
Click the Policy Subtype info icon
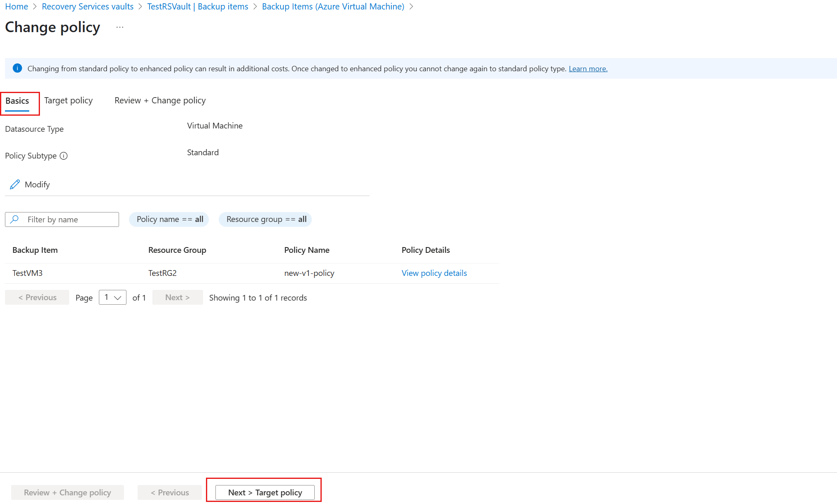click(x=63, y=156)
